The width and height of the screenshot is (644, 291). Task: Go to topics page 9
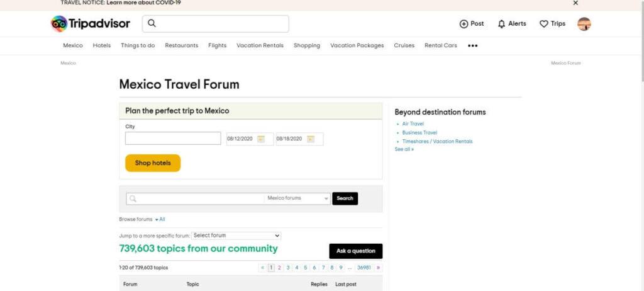[341, 268]
